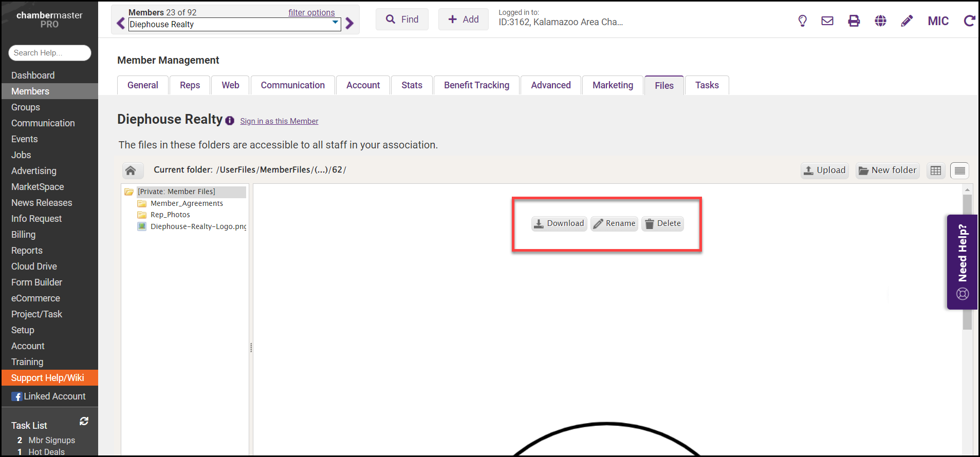Open Events in the sidebar

pos(50,139)
